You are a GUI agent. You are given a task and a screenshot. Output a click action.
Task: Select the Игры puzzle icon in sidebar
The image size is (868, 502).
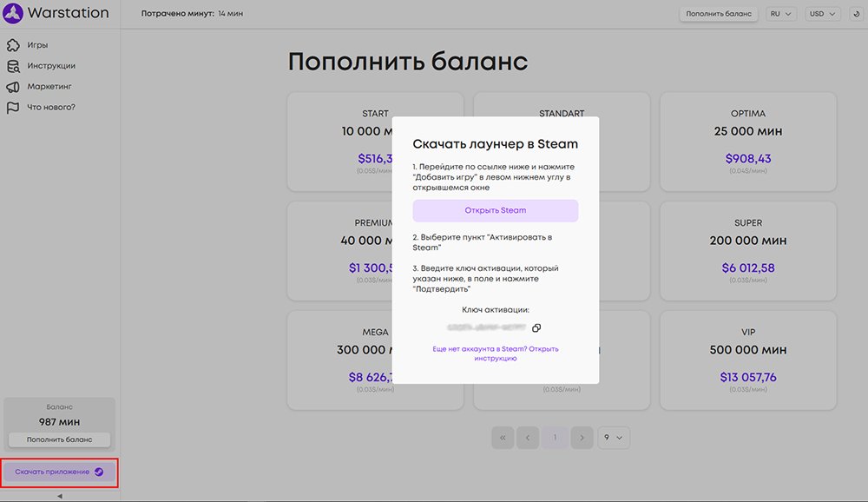click(11, 46)
